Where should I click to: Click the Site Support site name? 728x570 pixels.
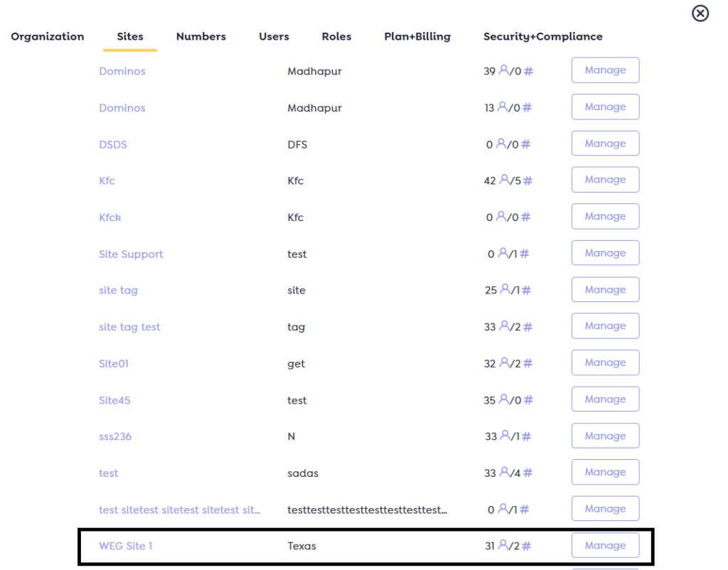[131, 254]
